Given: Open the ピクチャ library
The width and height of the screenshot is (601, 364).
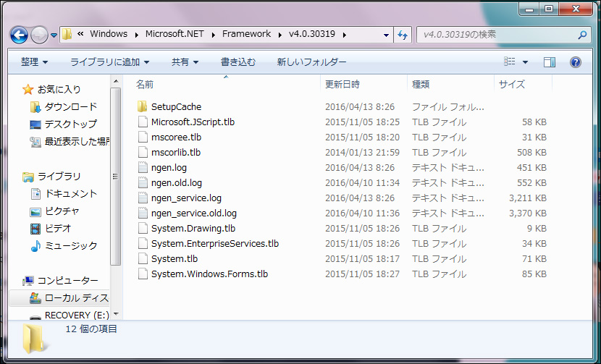Looking at the screenshot, I should (x=62, y=211).
